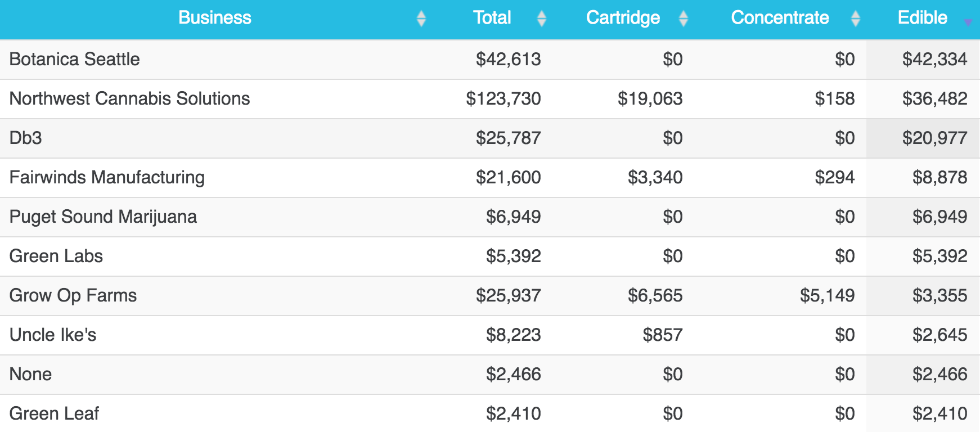Click the Green Leaf row name
The height and width of the screenshot is (432, 980).
(x=54, y=413)
